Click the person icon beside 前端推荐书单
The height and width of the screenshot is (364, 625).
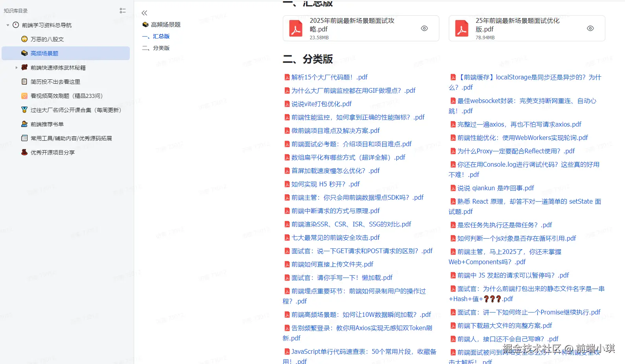coord(24,124)
